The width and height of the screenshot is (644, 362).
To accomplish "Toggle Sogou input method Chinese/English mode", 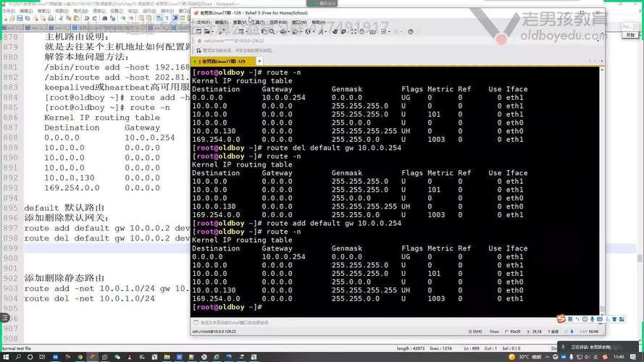I will click(570, 319).
